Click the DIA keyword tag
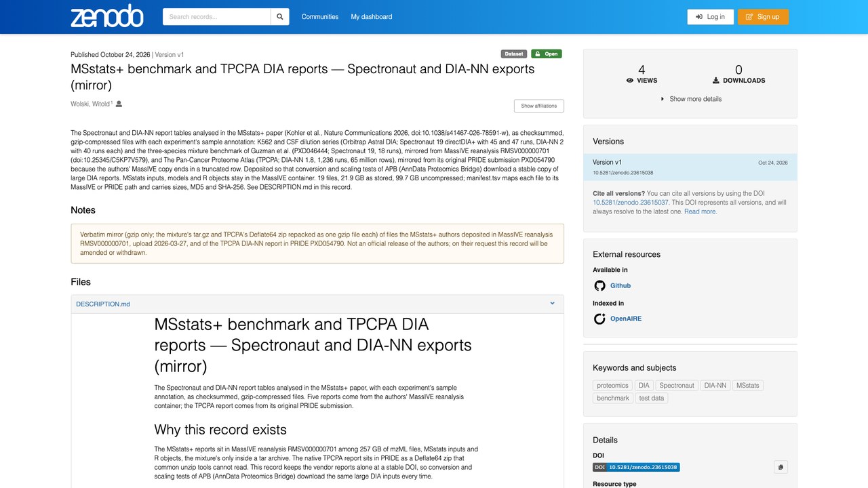The height and width of the screenshot is (488, 868). coord(644,386)
